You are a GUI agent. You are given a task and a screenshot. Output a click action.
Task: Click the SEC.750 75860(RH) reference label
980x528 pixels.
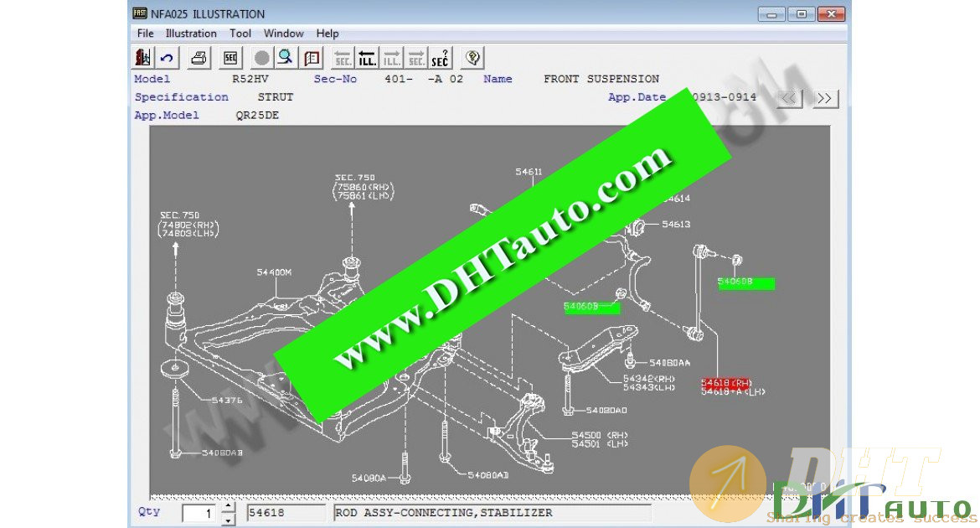364,187
